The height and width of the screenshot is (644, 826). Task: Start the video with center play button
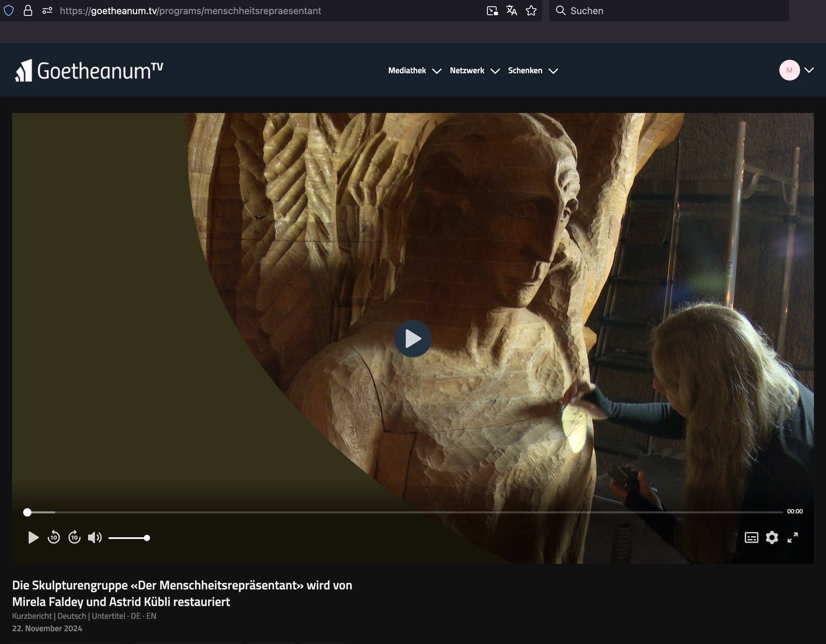pyautogui.click(x=413, y=339)
